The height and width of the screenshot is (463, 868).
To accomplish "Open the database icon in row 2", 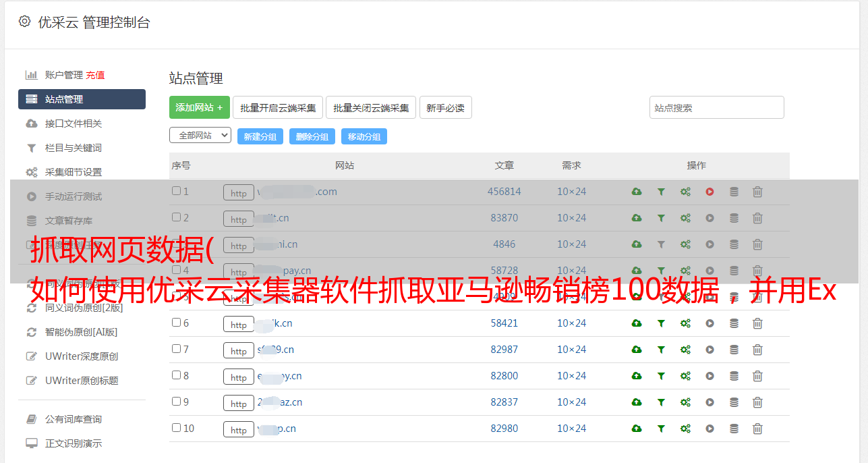I will (734, 218).
